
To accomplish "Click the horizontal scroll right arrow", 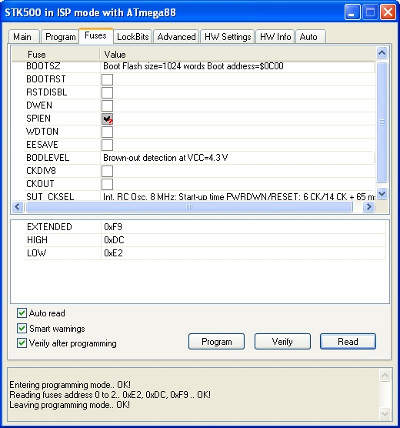I will pyautogui.click(x=369, y=207).
